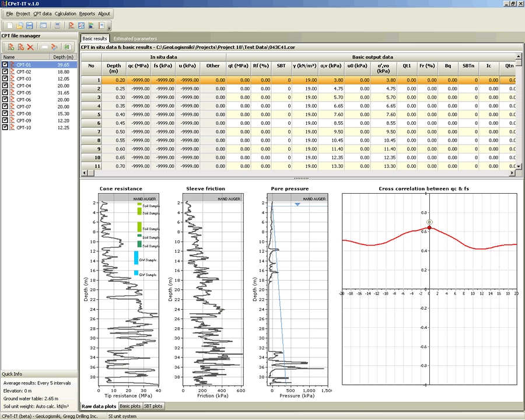Sort file list by the Name column header

pos(26,57)
